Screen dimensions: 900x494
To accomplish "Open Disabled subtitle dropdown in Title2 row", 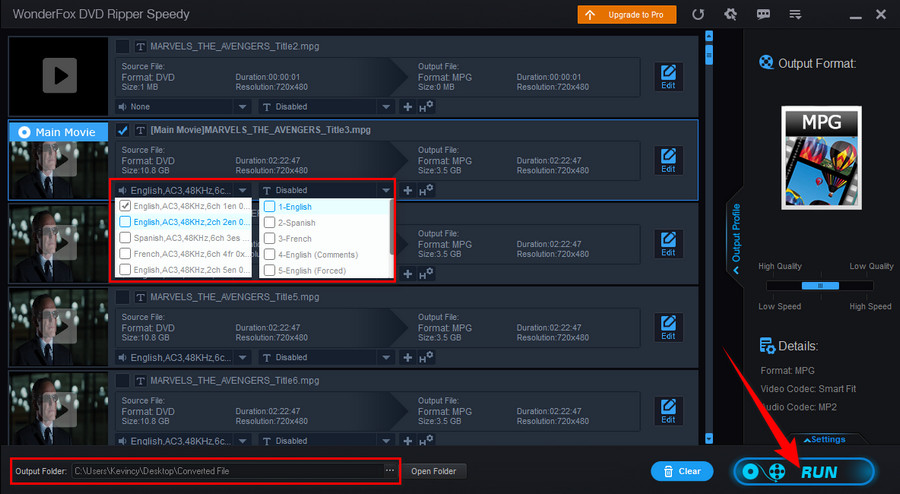I will click(x=386, y=107).
